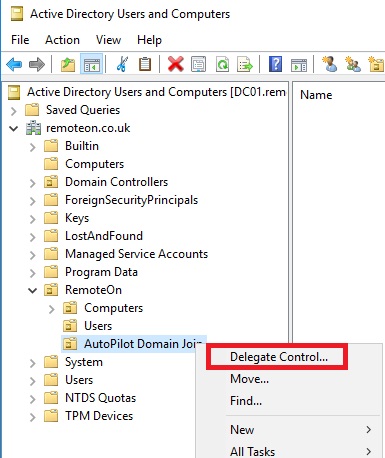Open the Help menu
This screenshot has height=458, width=385.
click(149, 40)
